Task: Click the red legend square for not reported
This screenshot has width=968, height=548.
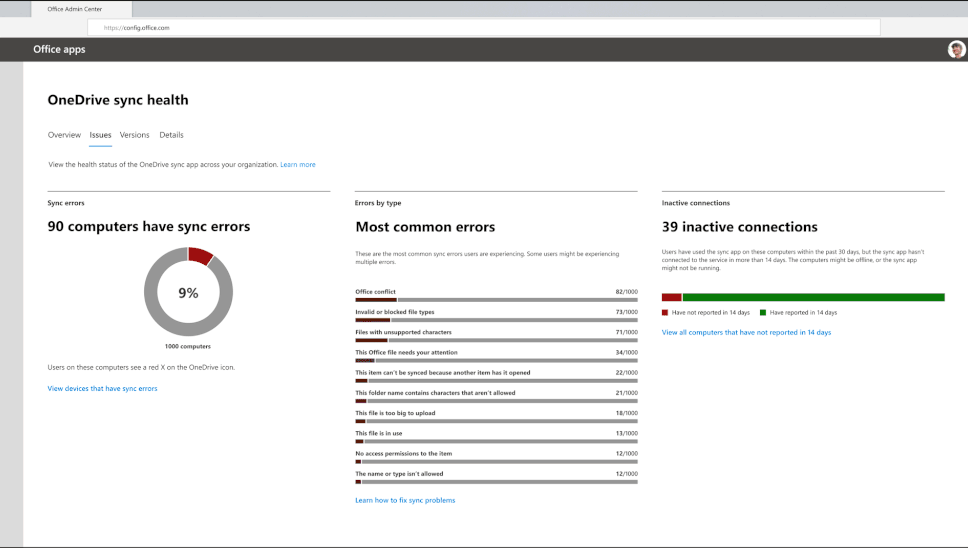Action: click(x=665, y=313)
